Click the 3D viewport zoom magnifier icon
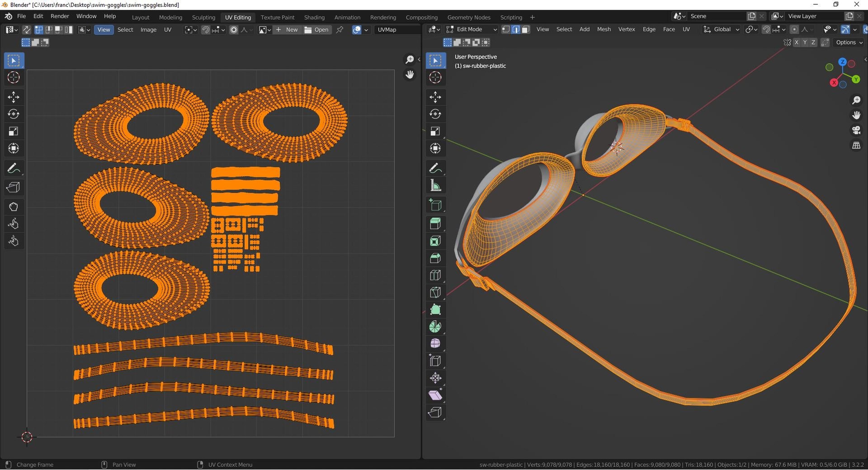This screenshot has height=470, width=868. point(856,100)
